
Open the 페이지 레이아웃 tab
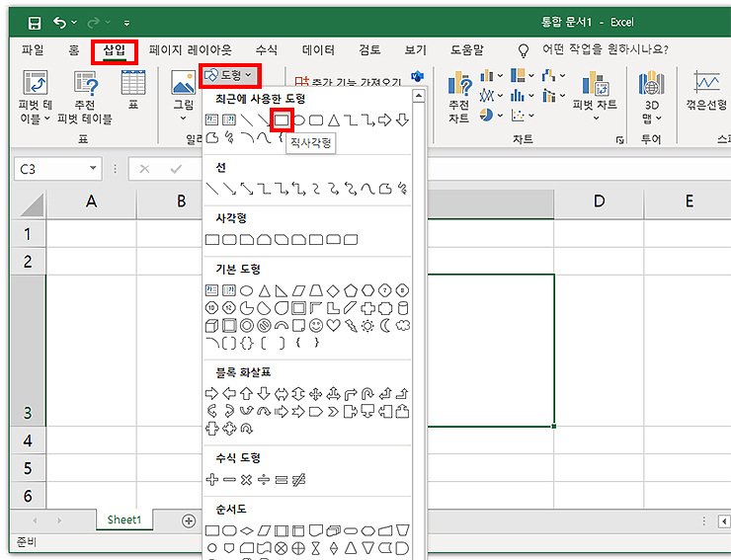tap(191, 50)
